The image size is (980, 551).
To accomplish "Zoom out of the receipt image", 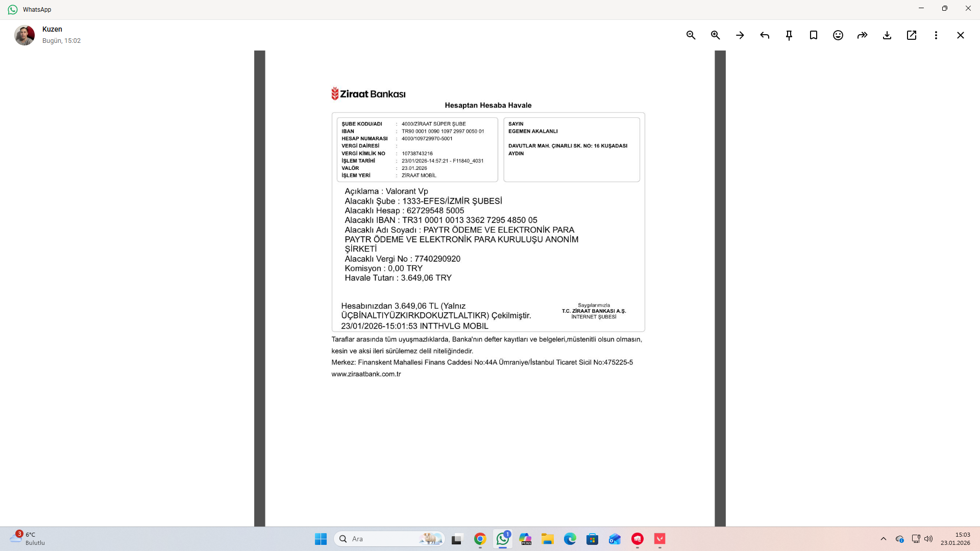I will point(691,35).
